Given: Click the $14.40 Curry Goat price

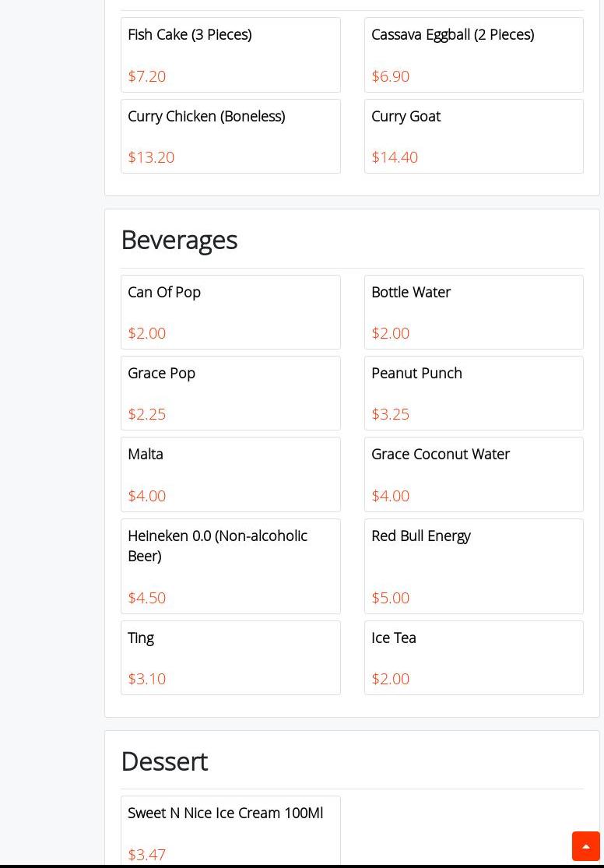Looking at the screenshot, I should (x=395, y=157).
